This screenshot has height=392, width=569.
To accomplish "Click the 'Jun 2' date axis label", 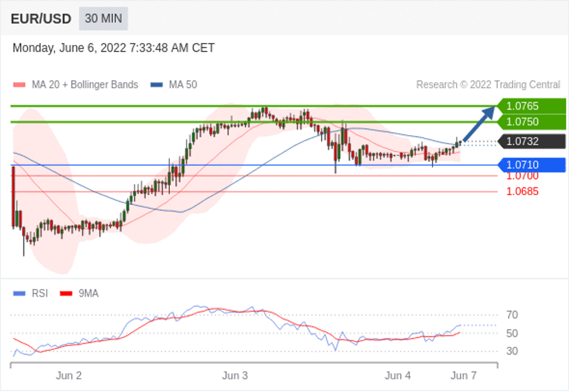I will pyautogui.click(x=69, y=376).
